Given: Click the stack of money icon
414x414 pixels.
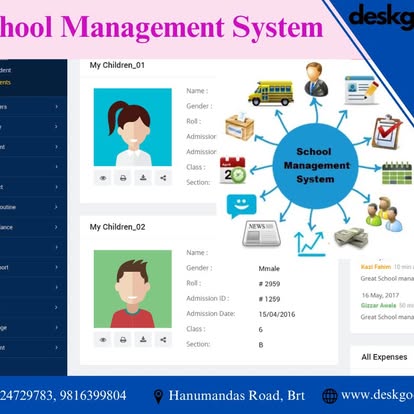Looking at the screenshot, I should tap(351, 237).
